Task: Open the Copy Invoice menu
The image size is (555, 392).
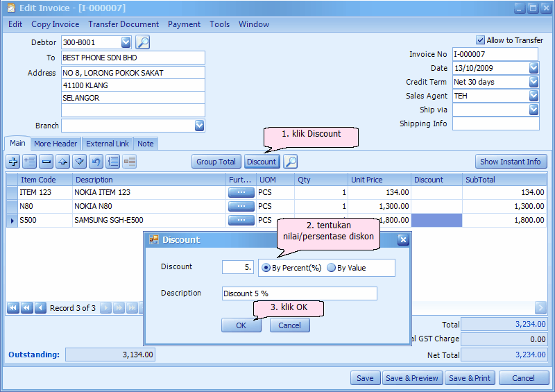Action: (55, 24)
